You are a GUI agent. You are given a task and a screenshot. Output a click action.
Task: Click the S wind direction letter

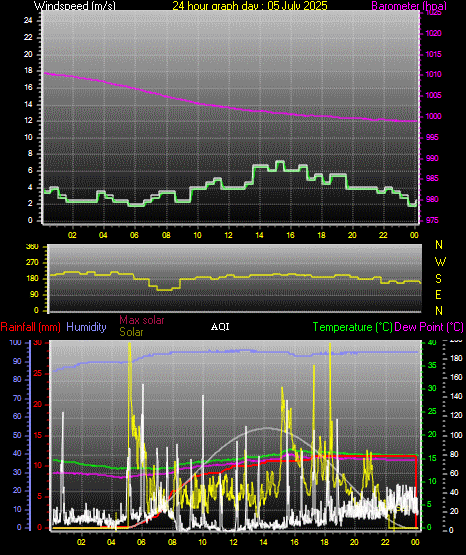438,279
